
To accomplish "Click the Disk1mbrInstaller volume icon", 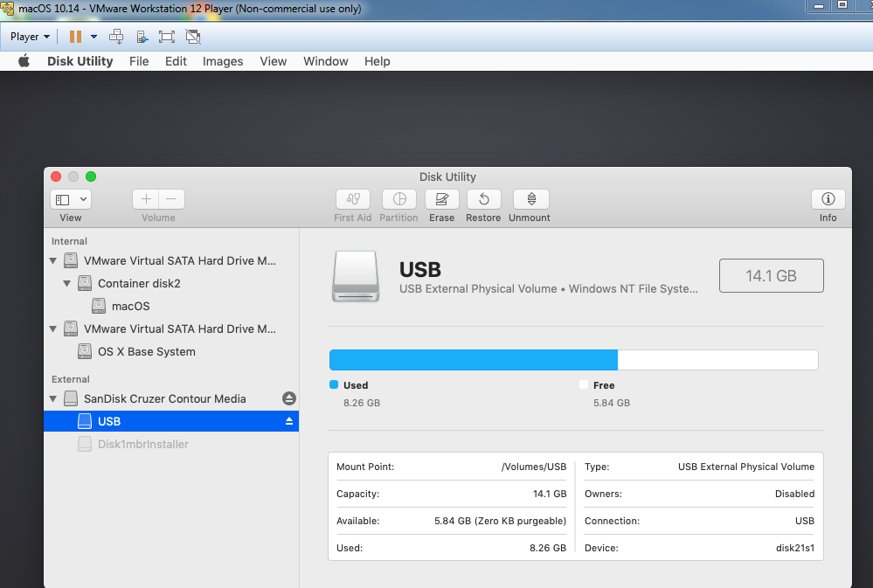I will coord(85,444).
